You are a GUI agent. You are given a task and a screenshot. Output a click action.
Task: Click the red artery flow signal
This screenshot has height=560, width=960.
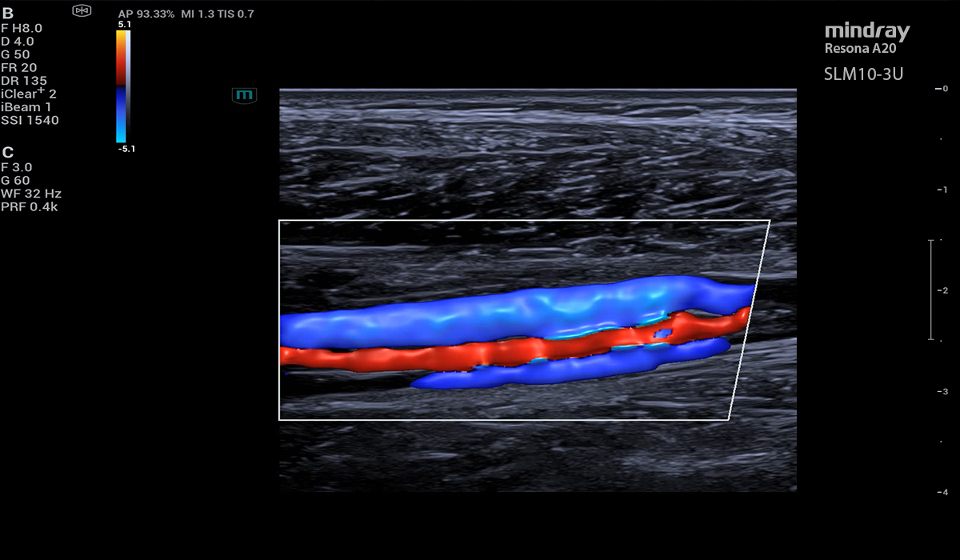(480, 350)
